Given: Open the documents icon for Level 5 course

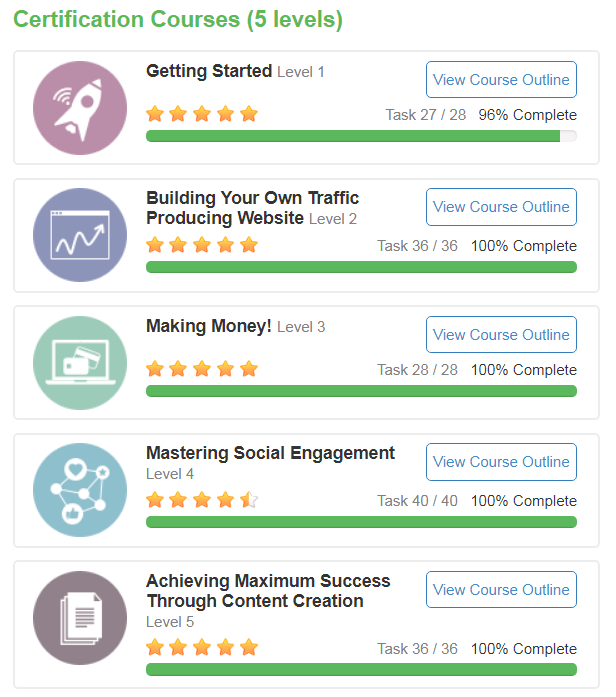Looking at the screenshot, I should coord(80,618).
